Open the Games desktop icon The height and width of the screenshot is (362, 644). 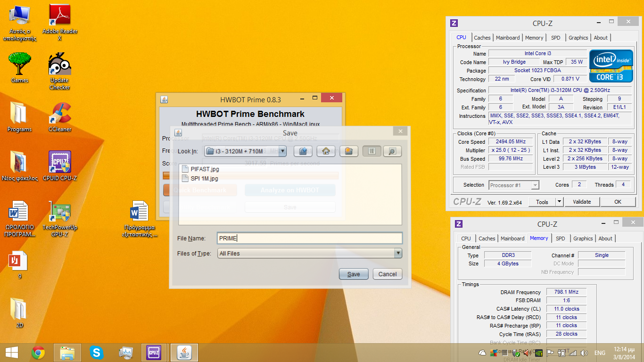(20, 68)
